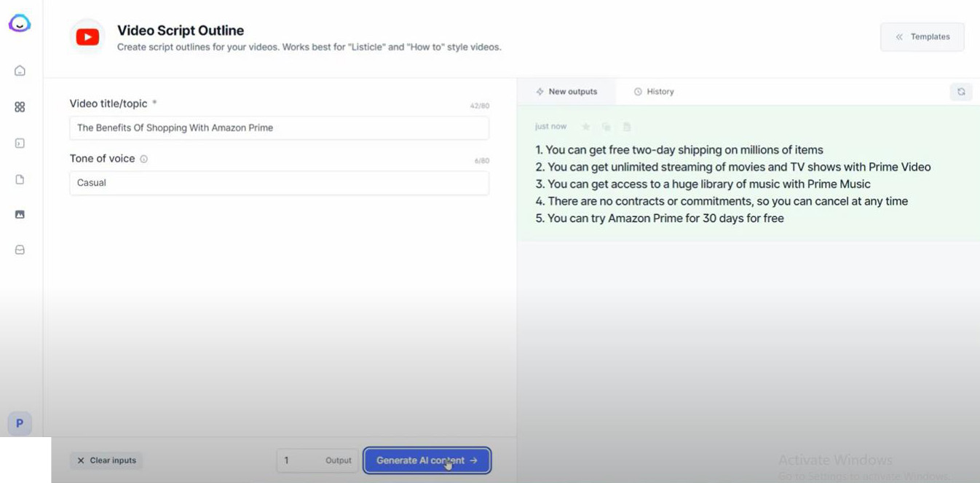
Task: Click the Tone of voice label
Action: tap(102, 159)
